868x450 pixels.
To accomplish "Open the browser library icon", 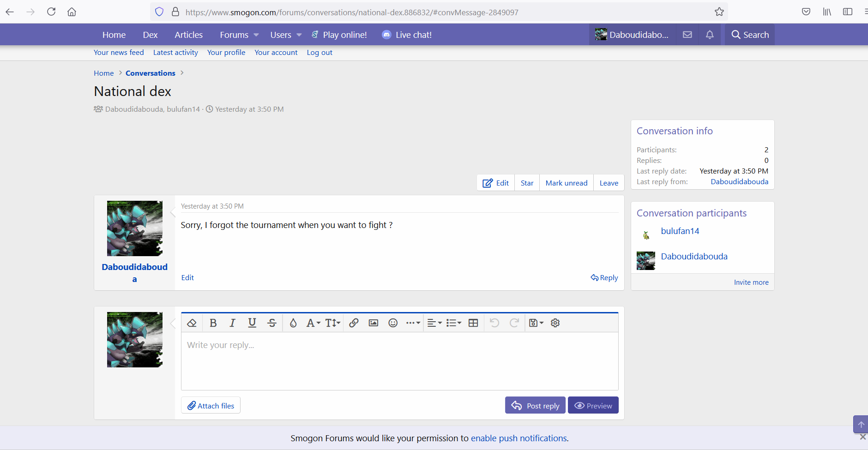I will pos(827,12).
